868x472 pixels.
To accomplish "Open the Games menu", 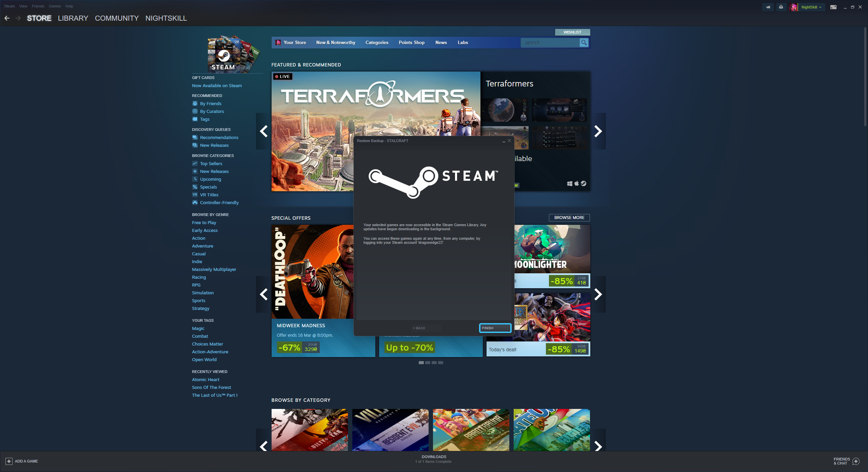I will pyautogui.click(x=55, y=6).
